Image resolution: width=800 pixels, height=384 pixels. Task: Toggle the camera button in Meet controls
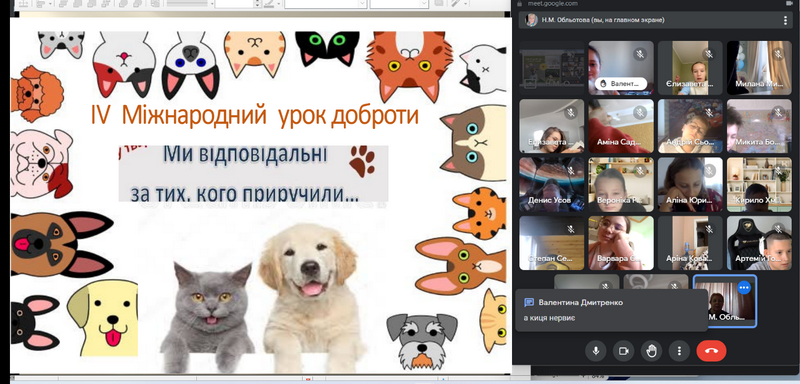[x=623, y=351]
